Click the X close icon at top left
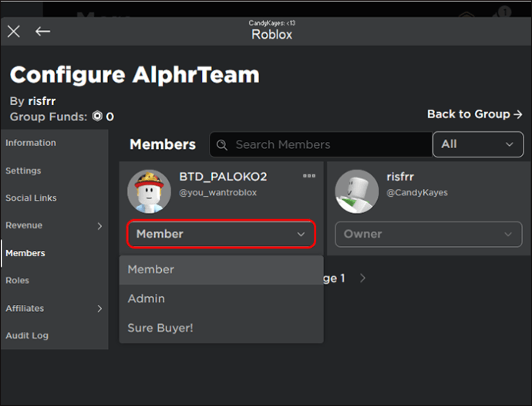The image size is (532, 406). (x=14, y=32)
